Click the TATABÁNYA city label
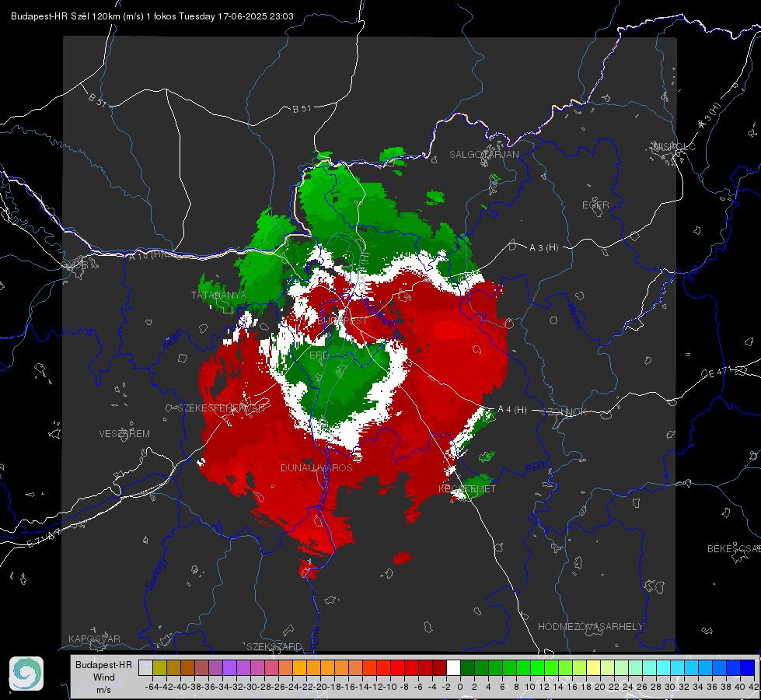Screen dimensions: 761x700 point(218,296)
